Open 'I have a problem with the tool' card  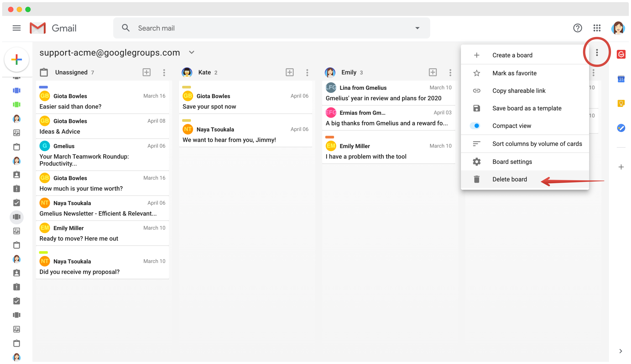pyautogui.click(x=388, y=148)
